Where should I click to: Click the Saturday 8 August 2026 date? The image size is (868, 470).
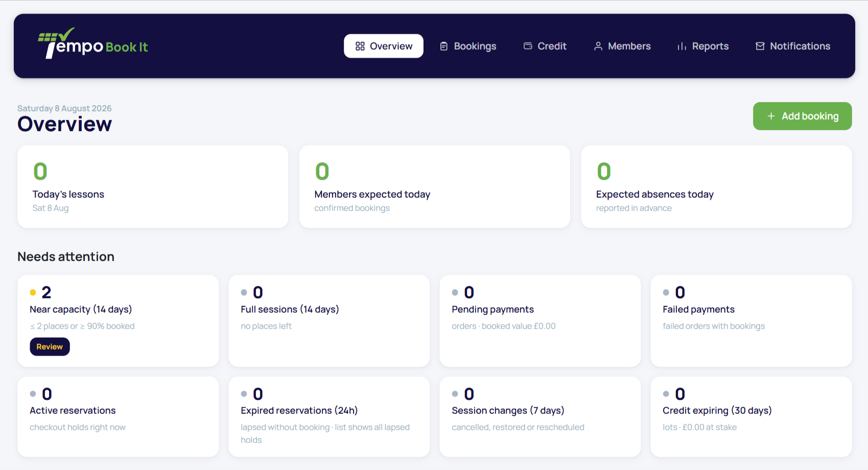[64, 108]
